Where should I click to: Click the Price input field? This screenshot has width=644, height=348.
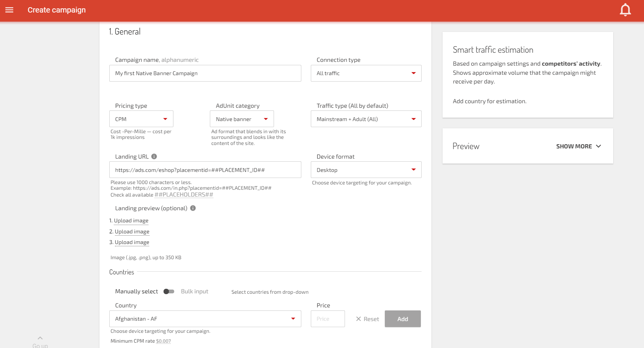pyautogui.click(x=328, y=319)
